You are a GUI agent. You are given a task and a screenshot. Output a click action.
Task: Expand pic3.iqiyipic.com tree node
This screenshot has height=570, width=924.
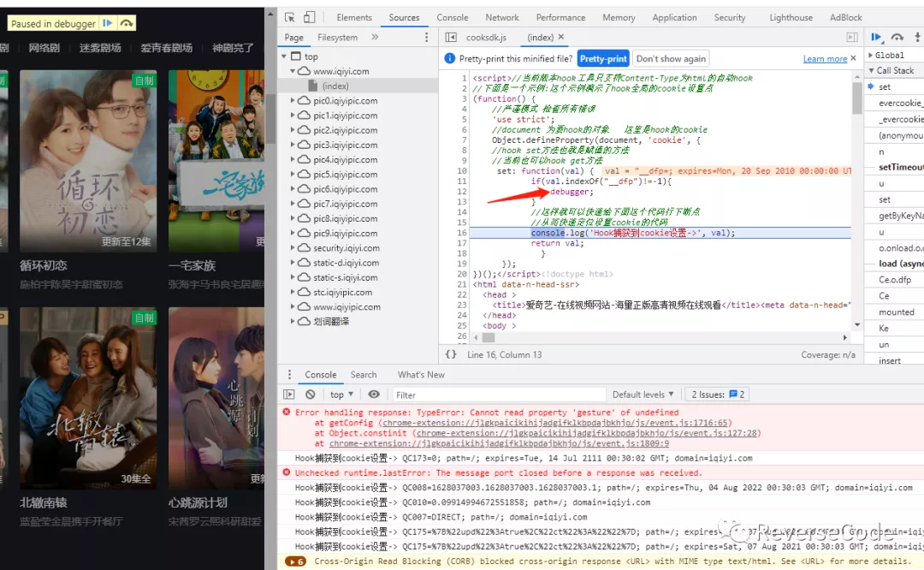(293, 145)
